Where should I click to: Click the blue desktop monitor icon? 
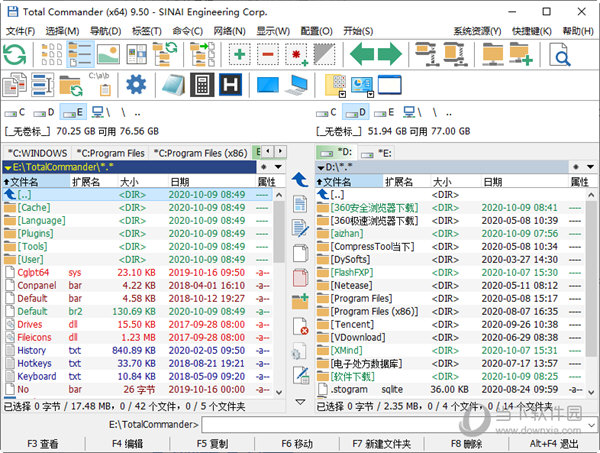268,85
